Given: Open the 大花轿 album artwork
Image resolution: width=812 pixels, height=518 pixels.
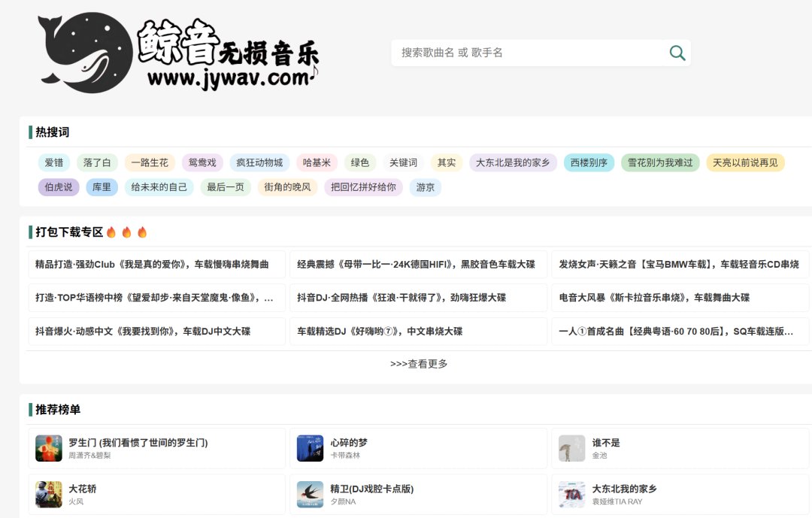Looking at the screenshot, I should (48, 494).
